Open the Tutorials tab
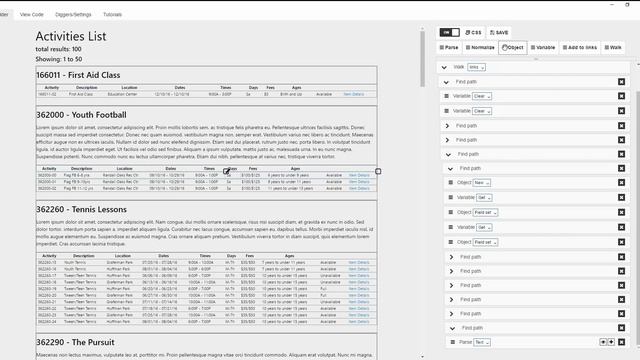Screen dimensions: 640x360 pos(112,14)
